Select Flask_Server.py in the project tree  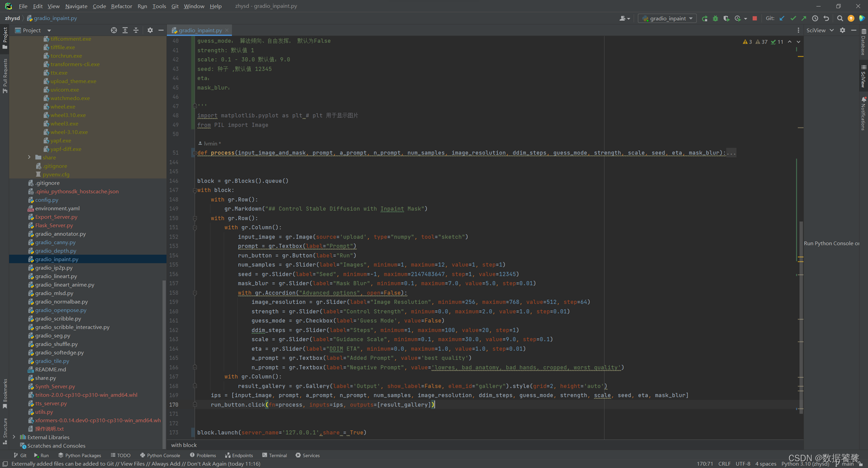(54, 225)
